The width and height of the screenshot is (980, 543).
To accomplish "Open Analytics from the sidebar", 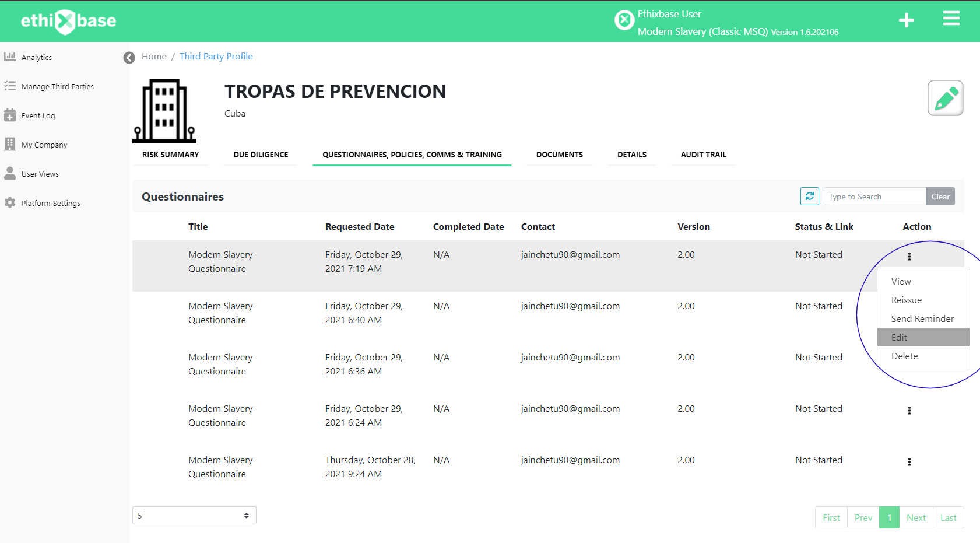I will 36,57.
